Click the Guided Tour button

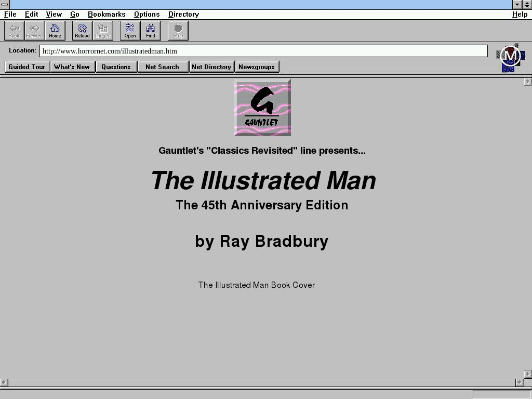tap(27, 66)
